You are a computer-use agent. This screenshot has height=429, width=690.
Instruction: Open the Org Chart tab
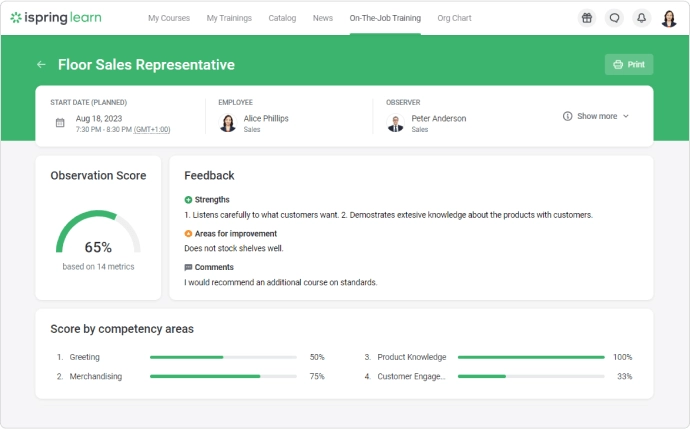point(454,18)
